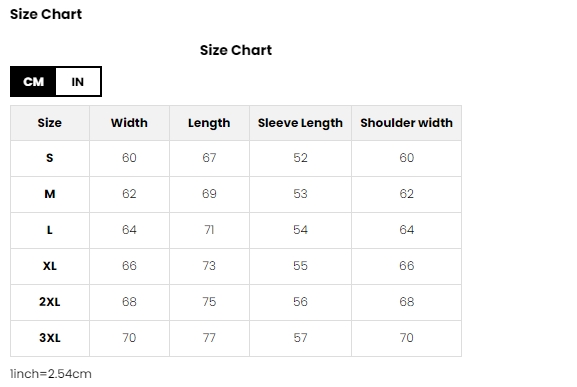The width and height of the screenshot is (577, 387).
Task: Click the Shoulder width column header
Action: pos(407,123)
